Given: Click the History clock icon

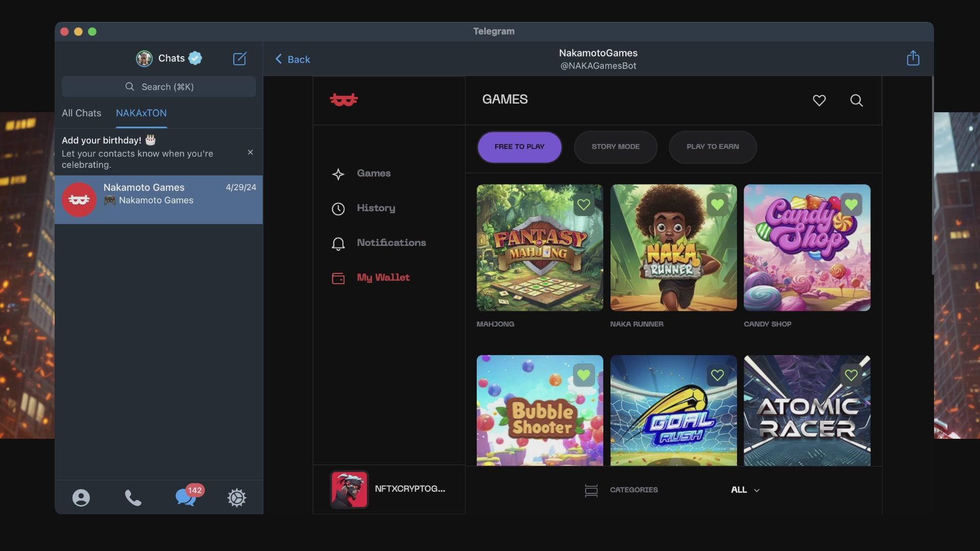Looking at the screenshot, I should click(x=338, y=209).
